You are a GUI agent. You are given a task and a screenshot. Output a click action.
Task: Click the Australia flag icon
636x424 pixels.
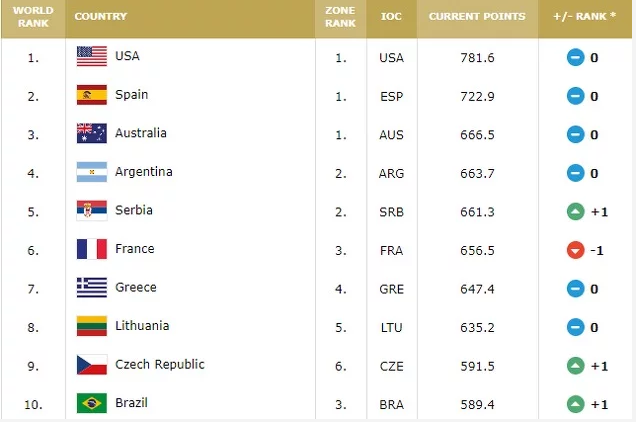[92, 133]
